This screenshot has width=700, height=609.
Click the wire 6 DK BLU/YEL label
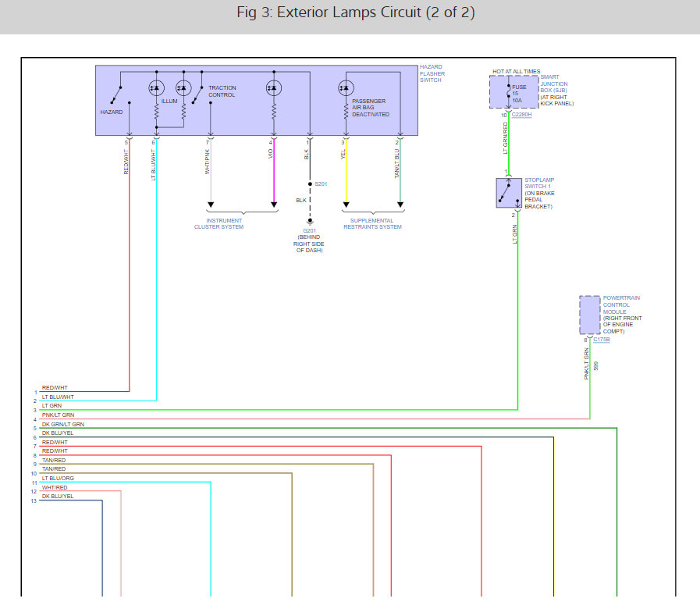[x=58, y=433]
